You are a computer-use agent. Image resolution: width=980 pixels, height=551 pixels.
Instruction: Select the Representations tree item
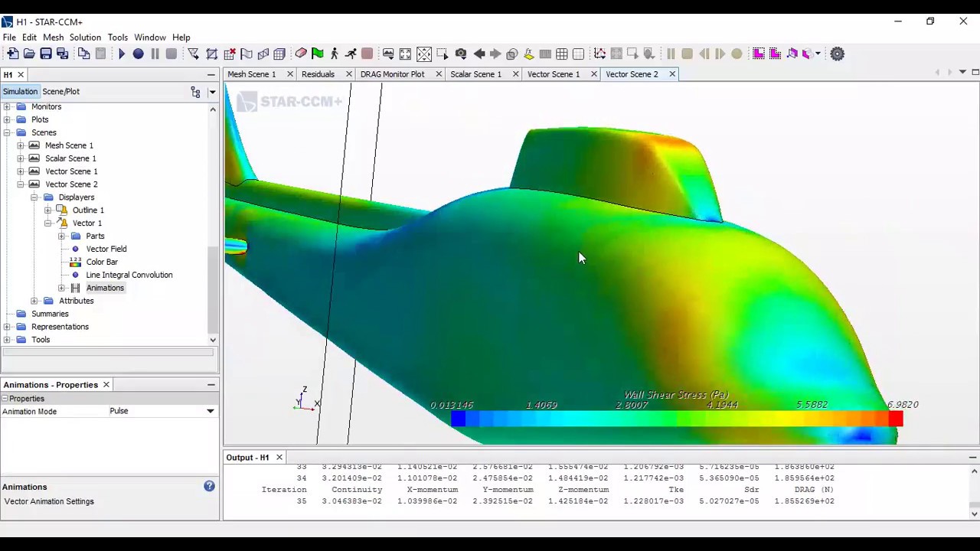point(60,327)
